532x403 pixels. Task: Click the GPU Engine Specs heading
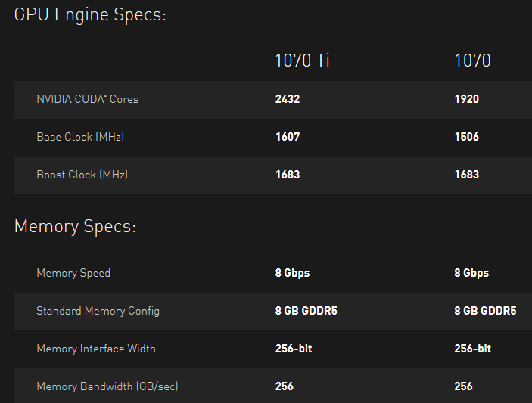pyautogui.click(x=90, y=15)
